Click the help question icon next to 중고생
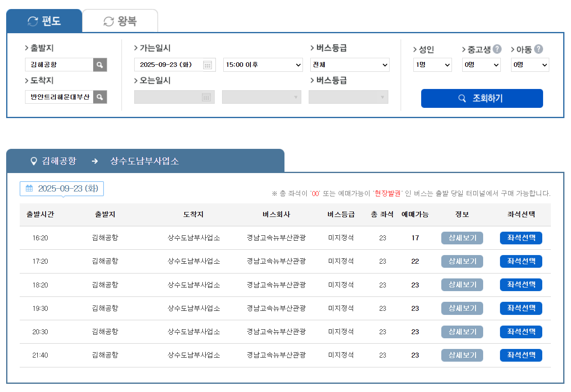Viewport: 571px width, 392px height. pos(497,49)
